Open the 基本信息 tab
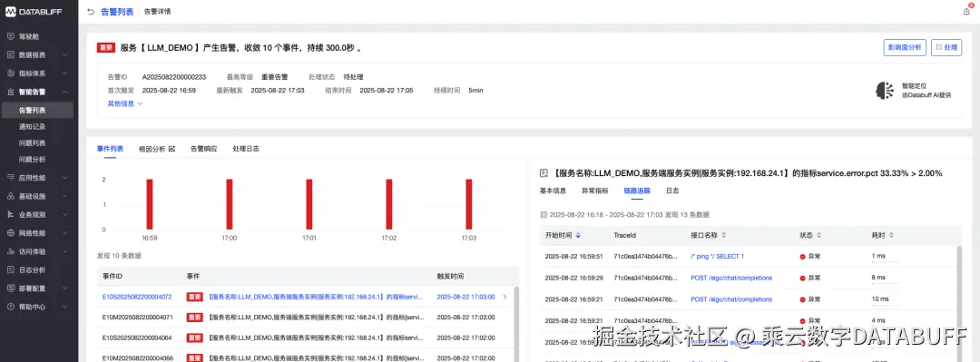Image resolution: width=980 pixels, height=362 pixels. [553, 191]
